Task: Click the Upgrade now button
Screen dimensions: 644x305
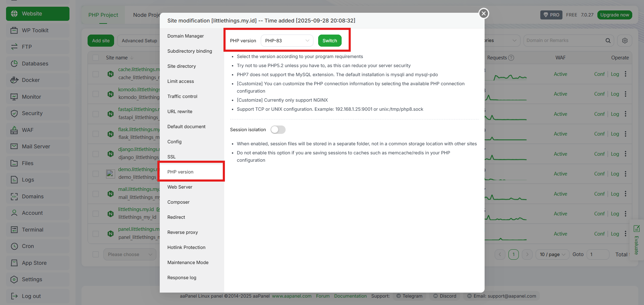Action: pyautogui.click(x=614, y=15)
